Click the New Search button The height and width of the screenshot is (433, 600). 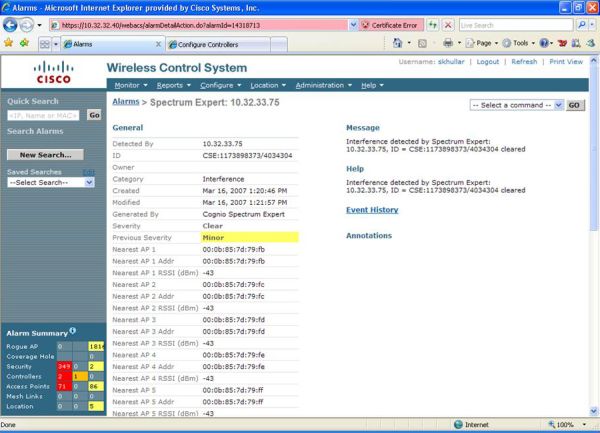(x=45, y=155)
